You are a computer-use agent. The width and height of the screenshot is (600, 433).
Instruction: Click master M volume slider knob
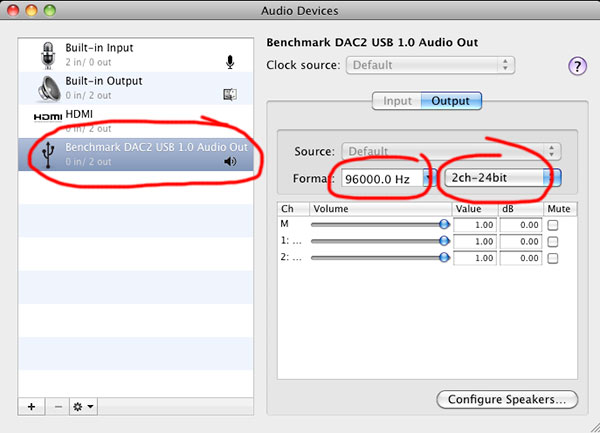tap(444, 224)
